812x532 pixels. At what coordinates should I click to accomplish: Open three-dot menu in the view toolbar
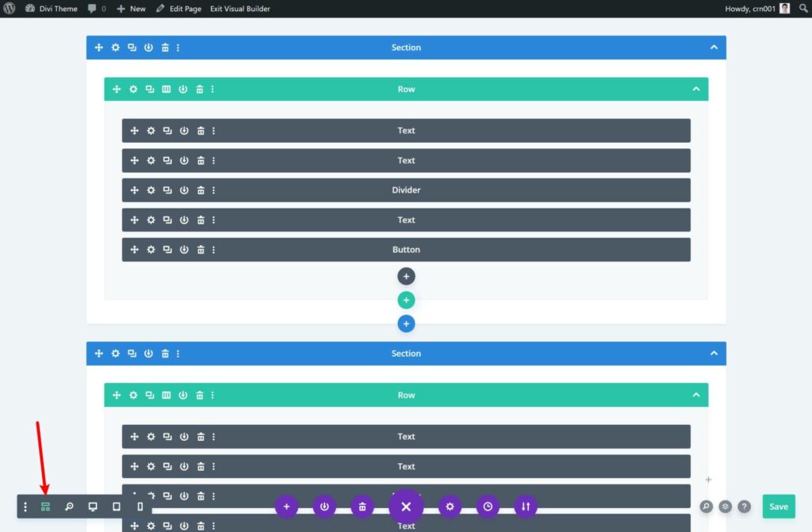[25, 507]
